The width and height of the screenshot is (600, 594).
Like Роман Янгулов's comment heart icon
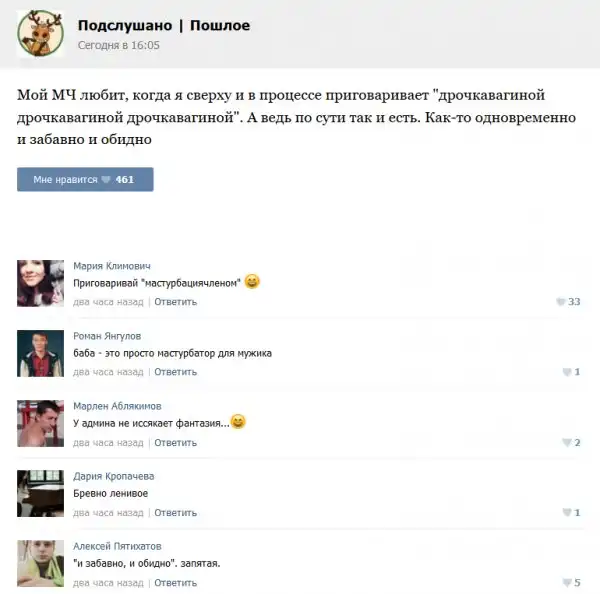(x=567, y=372)
